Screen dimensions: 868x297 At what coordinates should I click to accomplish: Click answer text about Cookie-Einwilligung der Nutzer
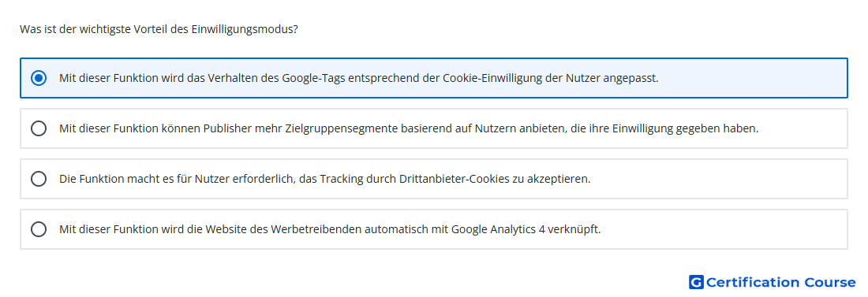(x=359, y=78)
